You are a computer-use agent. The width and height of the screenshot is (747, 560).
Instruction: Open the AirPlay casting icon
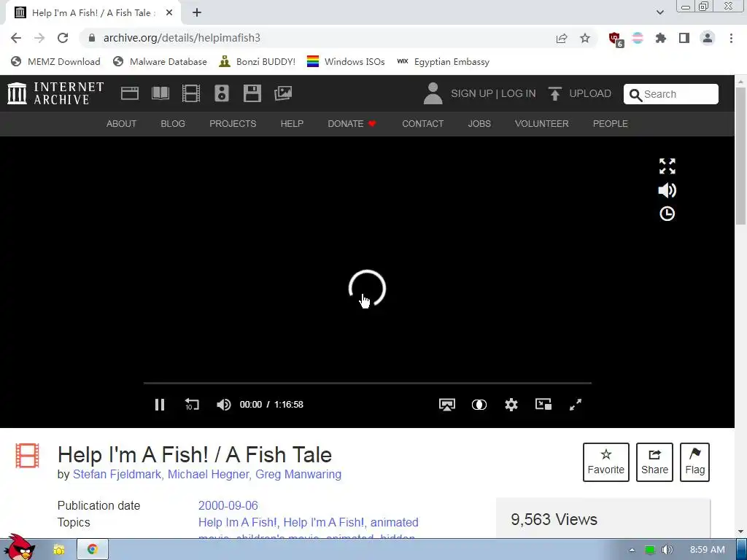pyautogui.click(x=447, y=404)
